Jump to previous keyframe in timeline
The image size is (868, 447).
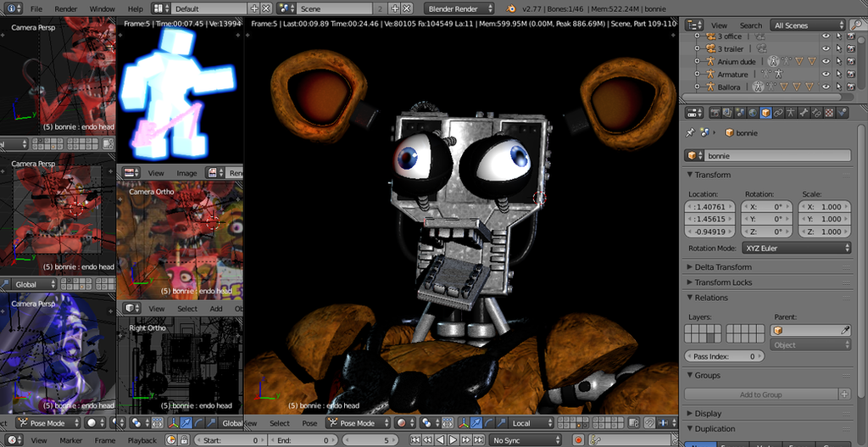[427, 440]
